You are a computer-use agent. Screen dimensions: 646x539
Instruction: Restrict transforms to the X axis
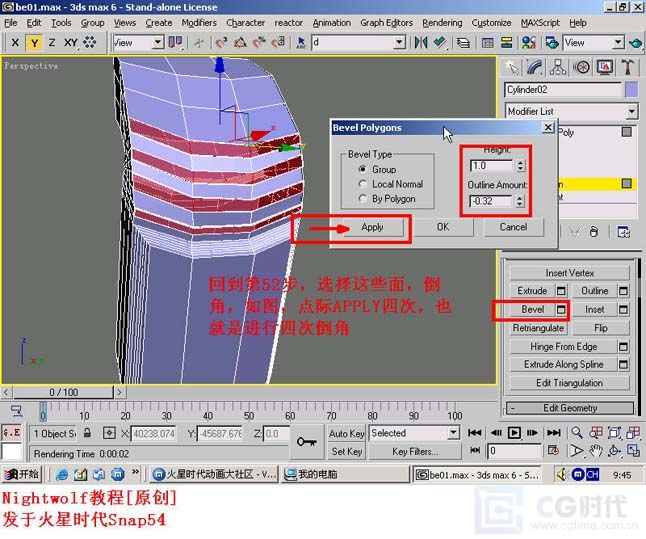click(15, 42)
